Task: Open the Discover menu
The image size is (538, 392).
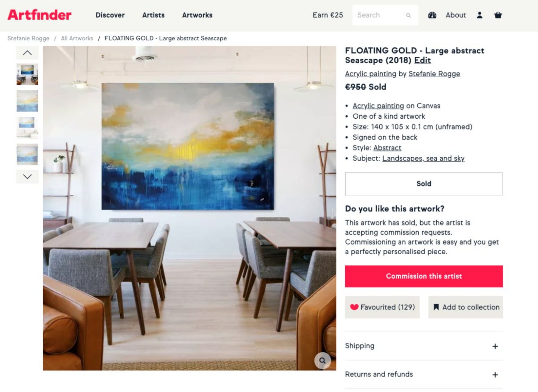Action: (110, 15)
